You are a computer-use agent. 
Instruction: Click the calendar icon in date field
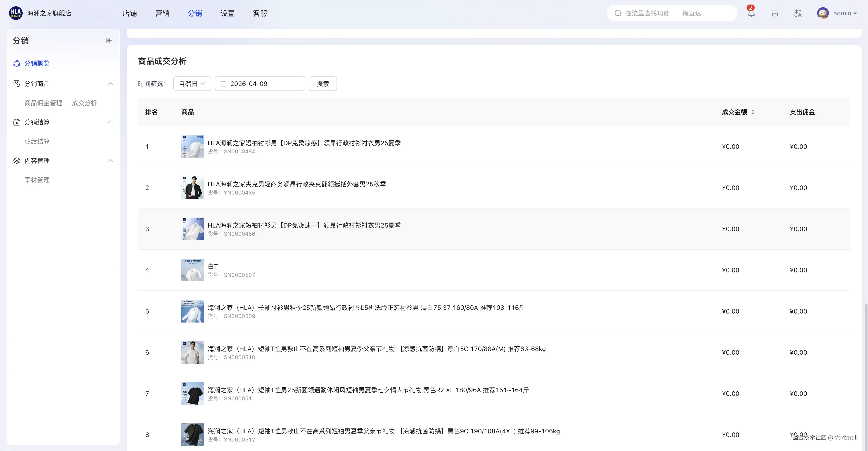(x=223, y=84)
